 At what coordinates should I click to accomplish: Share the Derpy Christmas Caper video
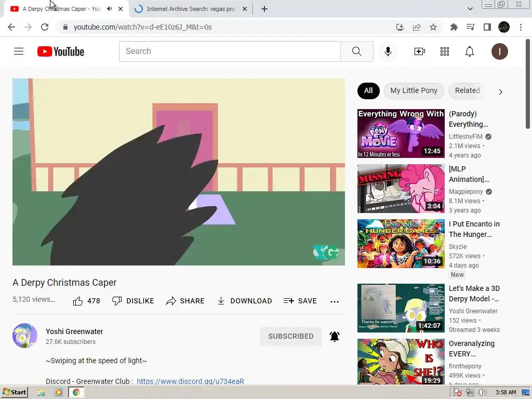tap(185, 301)
